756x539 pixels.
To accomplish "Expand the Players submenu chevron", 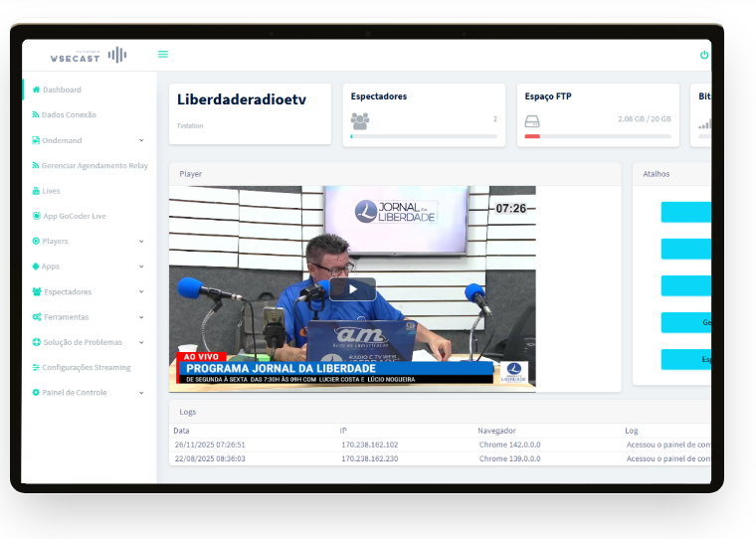I will pos(141,241).
